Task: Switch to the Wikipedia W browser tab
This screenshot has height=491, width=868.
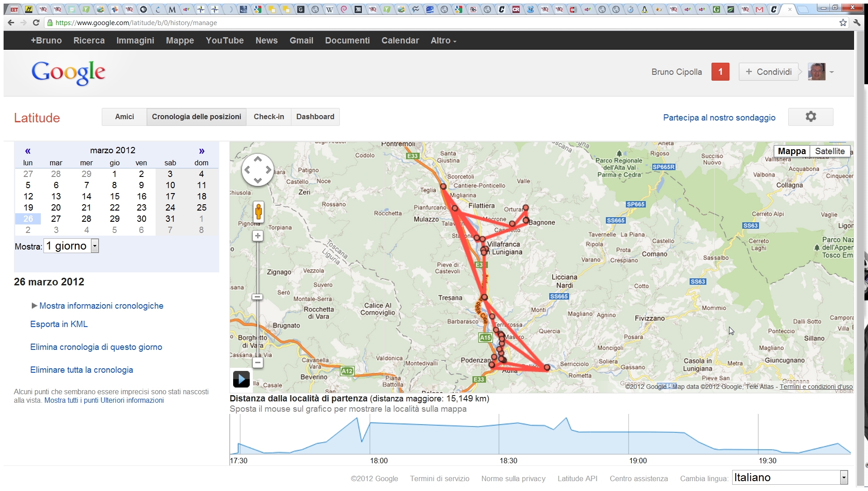Action: coord(330,9)
